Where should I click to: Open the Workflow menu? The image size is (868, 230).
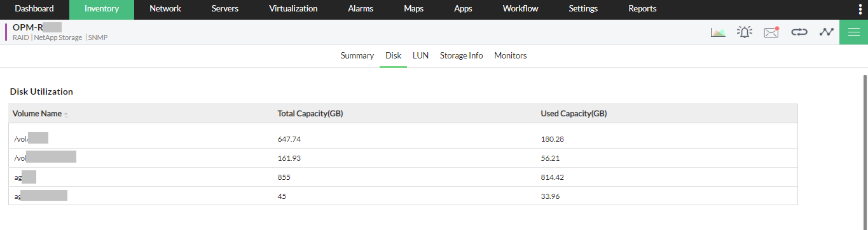520,9
